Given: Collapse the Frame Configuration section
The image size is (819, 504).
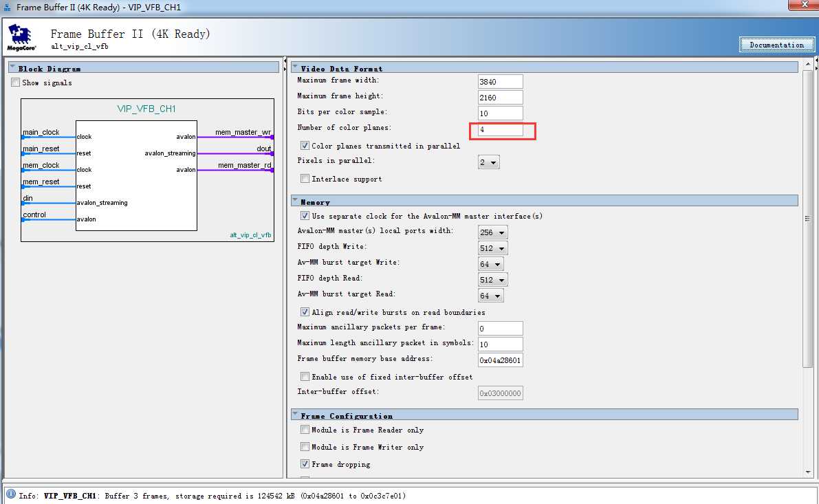Looking at the screenshot, I should pos(295,415).
